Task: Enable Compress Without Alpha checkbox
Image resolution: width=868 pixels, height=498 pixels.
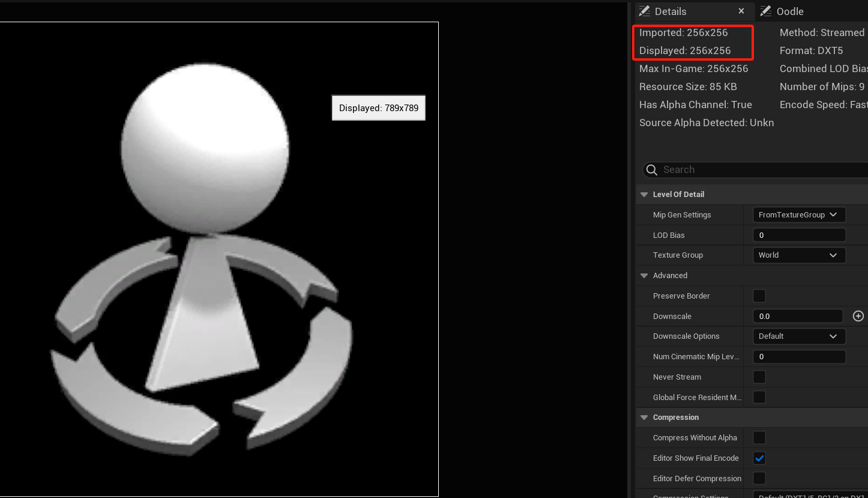Action: [x=759, y=437]
